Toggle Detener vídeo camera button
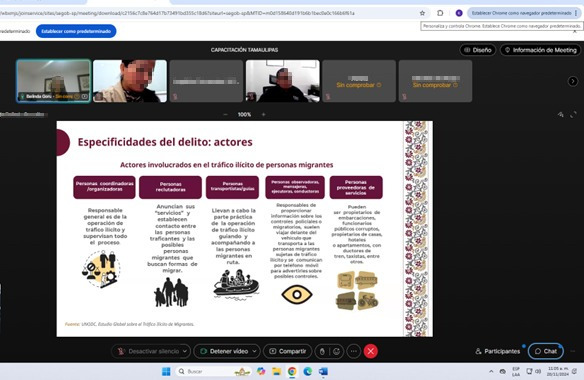The image size is (584, 380). coord(224,351)
